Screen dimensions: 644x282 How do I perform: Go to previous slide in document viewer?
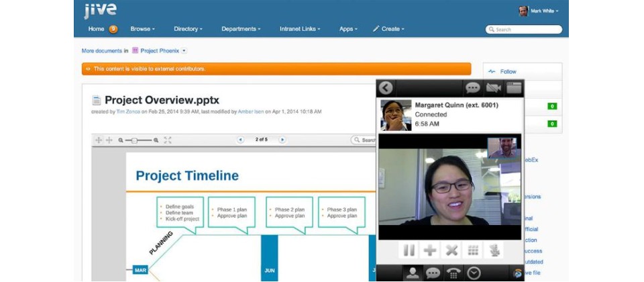point(241,140)
